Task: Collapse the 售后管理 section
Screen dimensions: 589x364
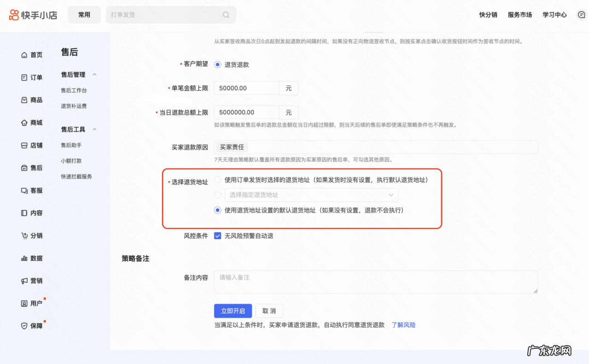Action: (94, 75)
